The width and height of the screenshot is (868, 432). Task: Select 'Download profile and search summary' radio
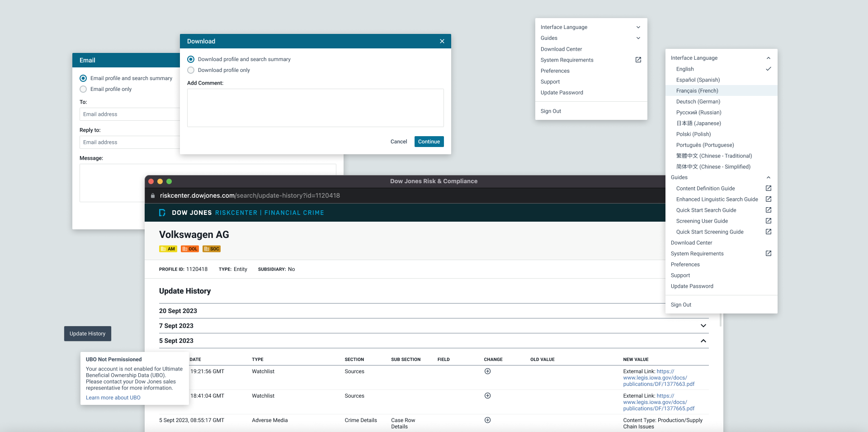191,59
